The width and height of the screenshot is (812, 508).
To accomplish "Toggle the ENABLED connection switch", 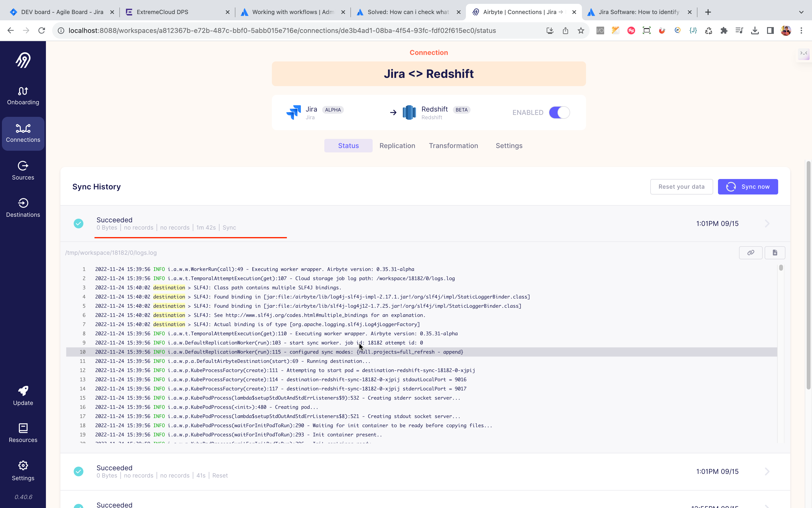I will tap(559, 112).
